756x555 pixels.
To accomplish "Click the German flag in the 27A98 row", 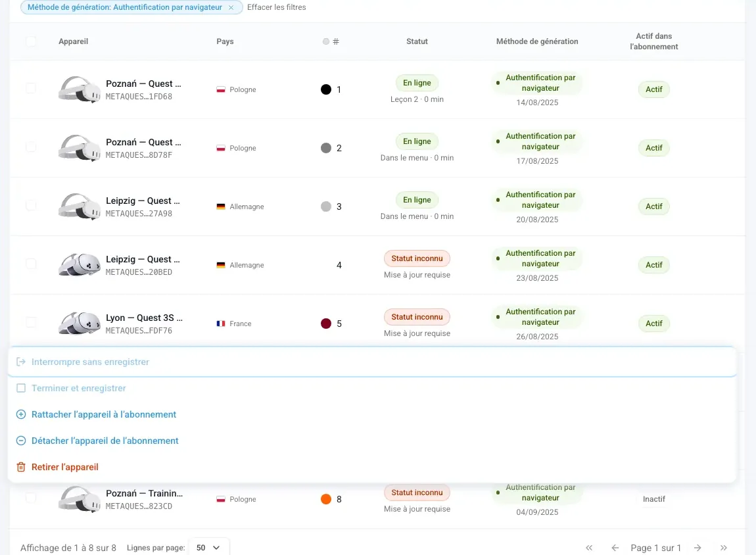I will pyautogui.click(x=221, y=206).
